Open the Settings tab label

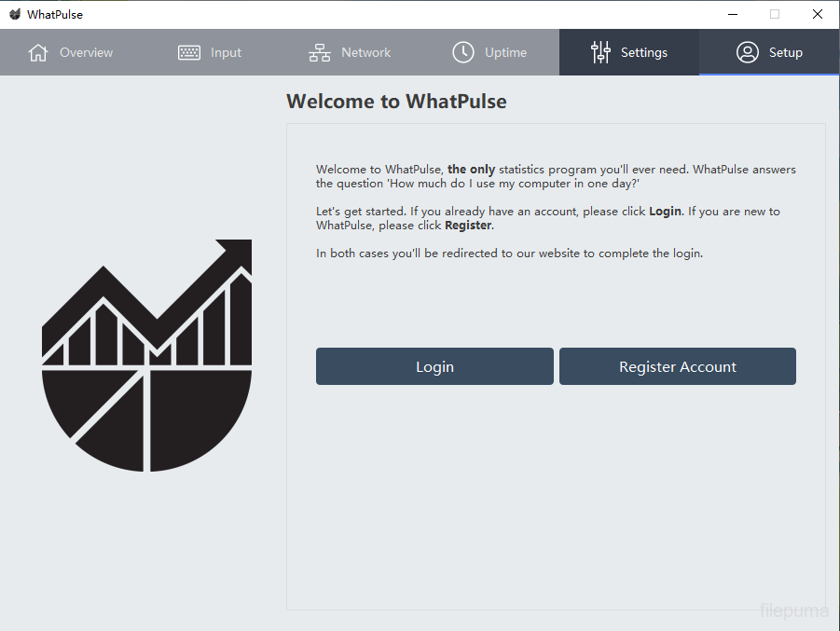644,53
